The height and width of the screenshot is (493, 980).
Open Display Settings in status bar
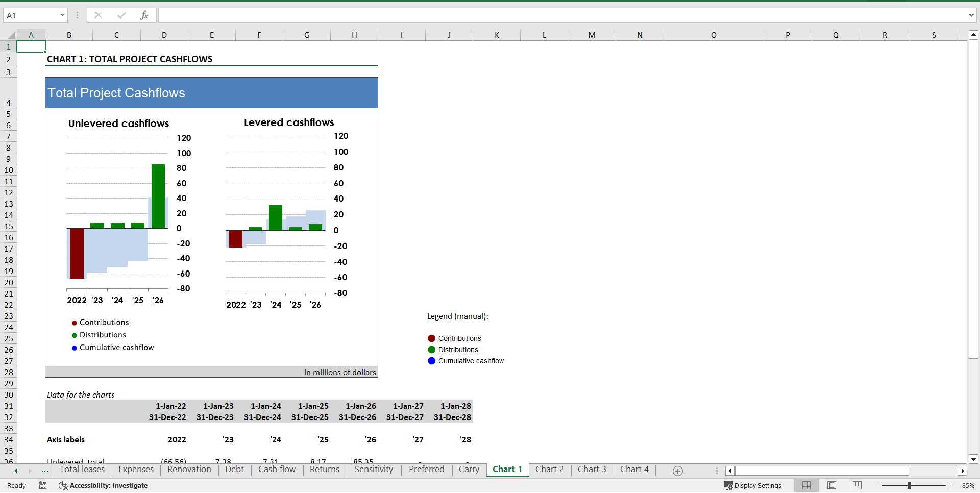point(753,485)
